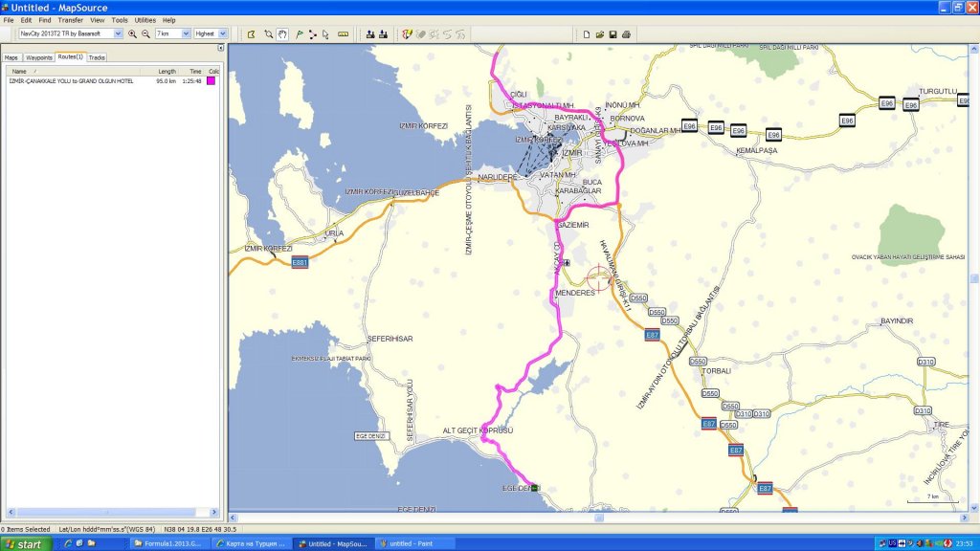
Task: Click the greyed Track Erase icon
Action: tap(421, 34)
